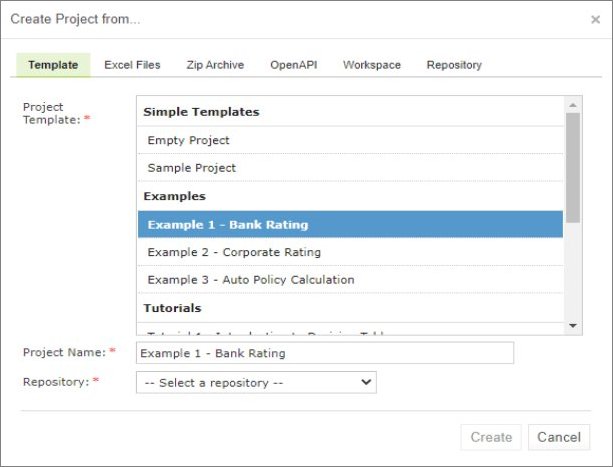
Task: Switch to Zip Archive tab
Action: 215,65
